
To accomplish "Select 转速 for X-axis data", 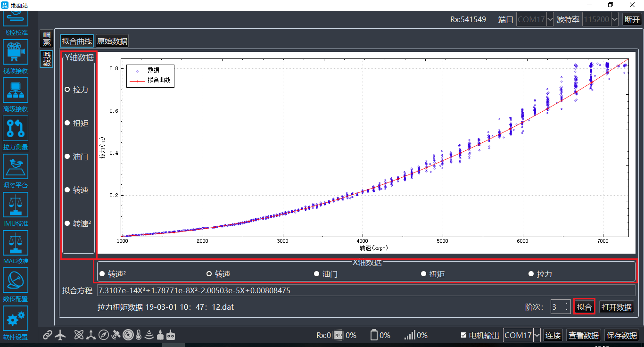I will pyautogui.click(x=218, y=274).
